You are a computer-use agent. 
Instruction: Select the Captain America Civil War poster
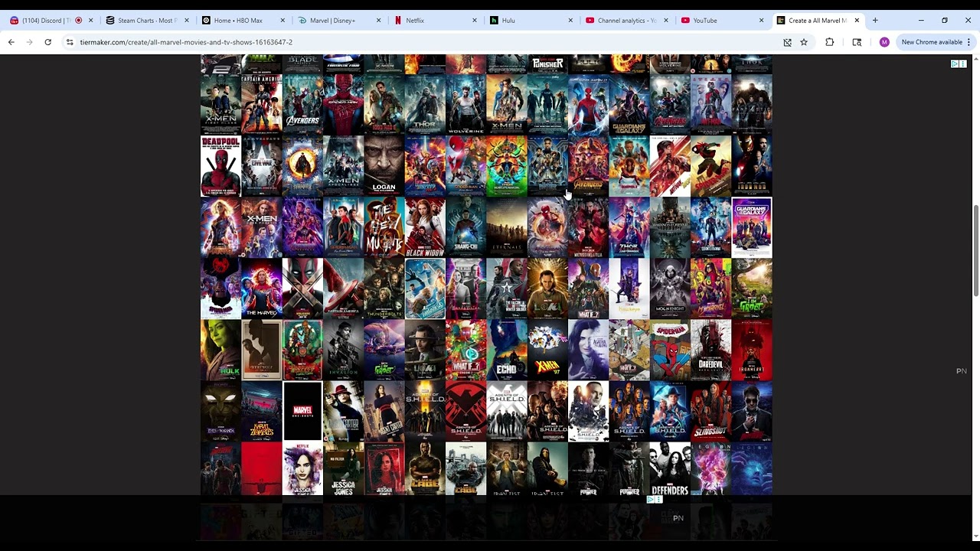coord(262,166)
